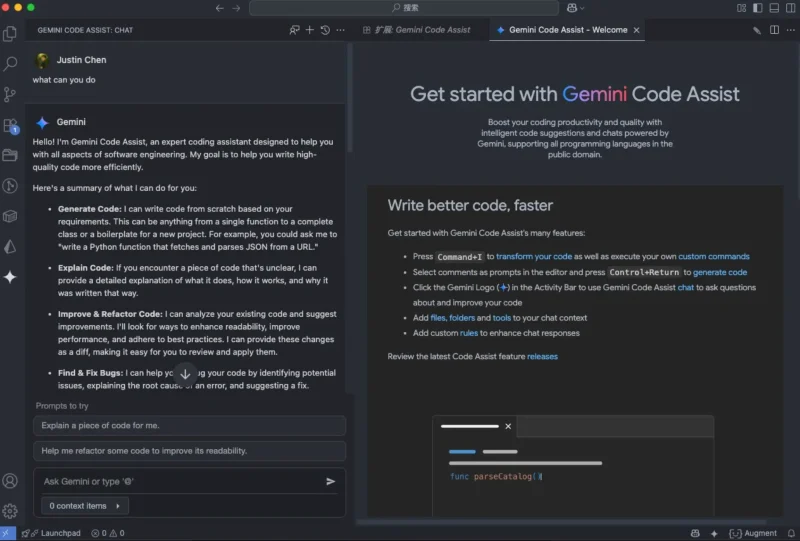
Task: Open the Explorer view in activity bar
Action: coord(10,34)
